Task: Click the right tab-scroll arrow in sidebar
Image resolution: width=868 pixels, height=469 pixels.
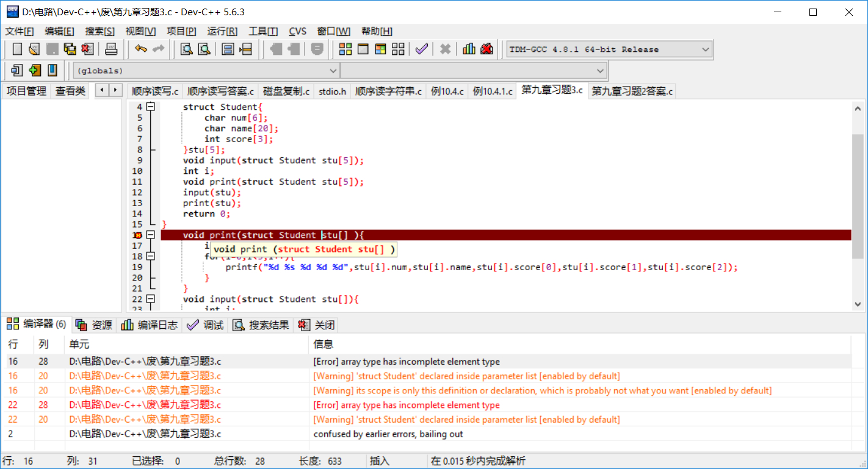Action: [115, 90]
